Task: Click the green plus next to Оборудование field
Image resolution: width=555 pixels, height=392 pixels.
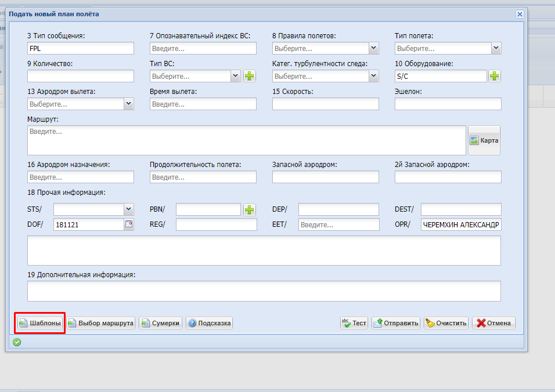Action: 495,76
